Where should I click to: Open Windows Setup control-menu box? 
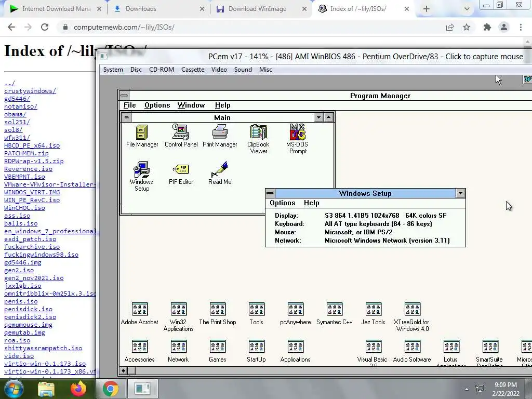(x=270, y=193)
